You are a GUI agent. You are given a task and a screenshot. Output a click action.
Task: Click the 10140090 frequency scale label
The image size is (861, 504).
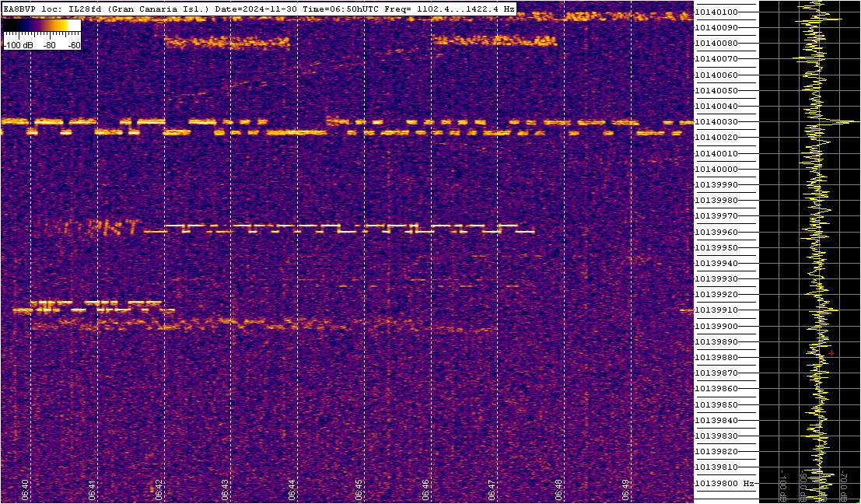coord(716,27)
